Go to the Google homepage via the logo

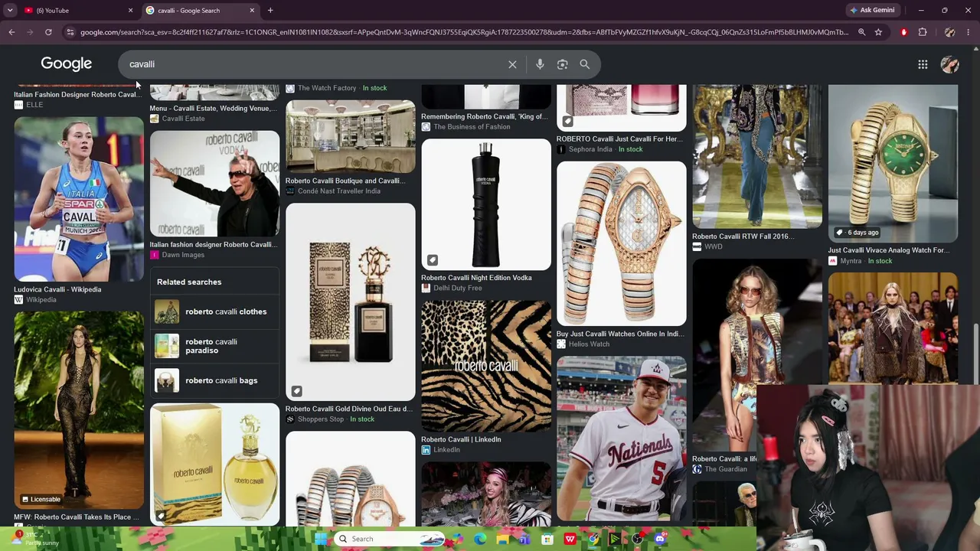(67, 64)
